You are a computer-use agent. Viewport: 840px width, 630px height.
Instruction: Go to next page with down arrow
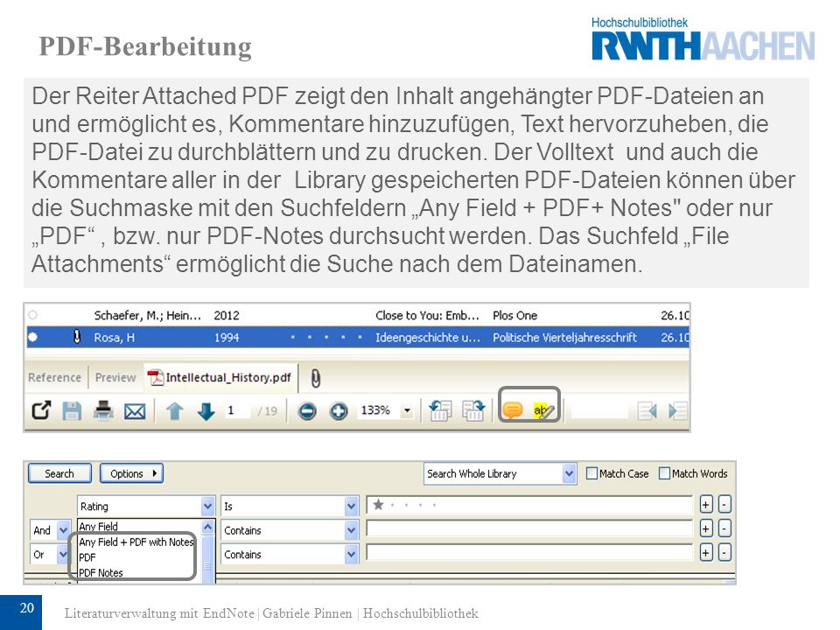(206, 411)
